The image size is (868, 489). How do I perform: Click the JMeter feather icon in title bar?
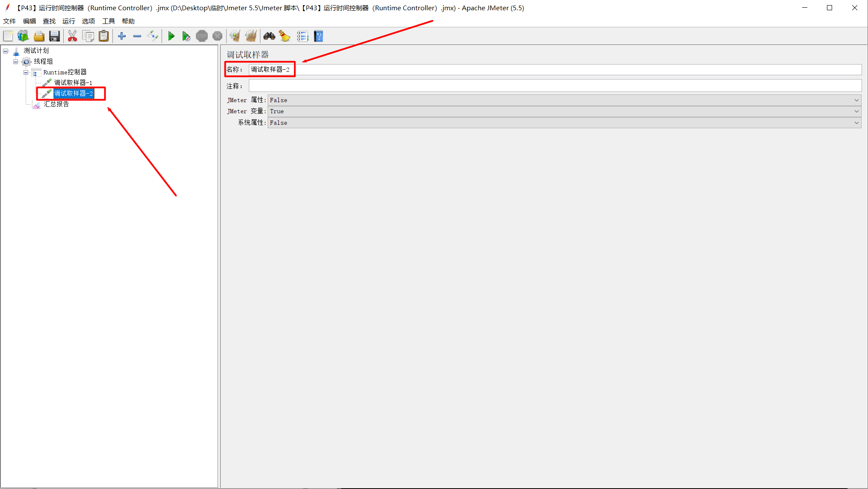pyautogui.click(x=7, y=7)
